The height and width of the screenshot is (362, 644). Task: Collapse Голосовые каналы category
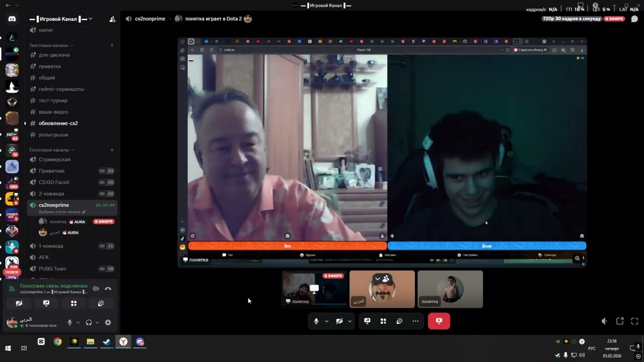pos(51,150)
